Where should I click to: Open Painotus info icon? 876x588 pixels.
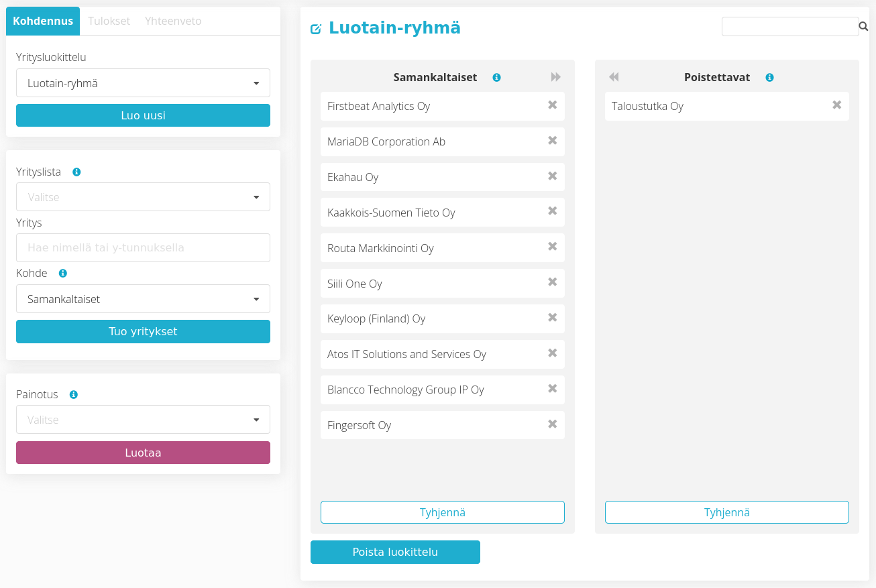click(74, 395)
